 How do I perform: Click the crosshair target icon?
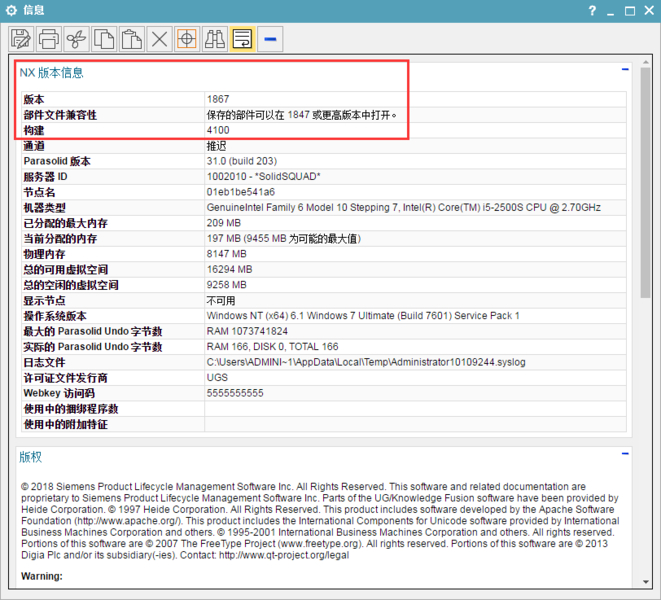click(187, 39)
